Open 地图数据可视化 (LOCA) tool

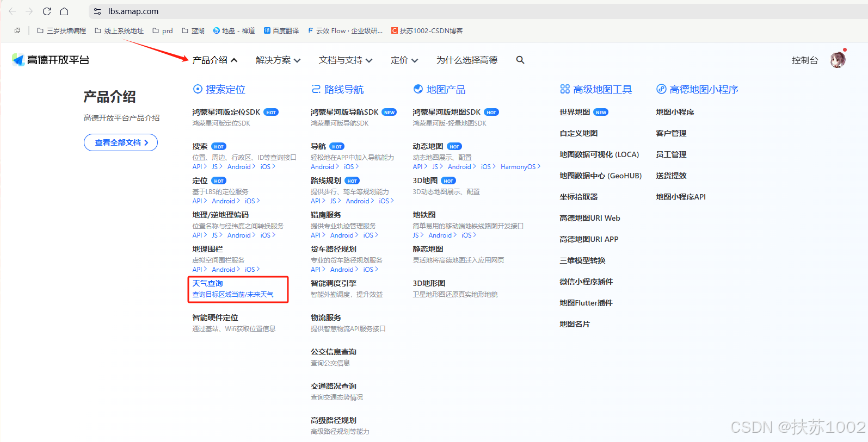point(599,154)
